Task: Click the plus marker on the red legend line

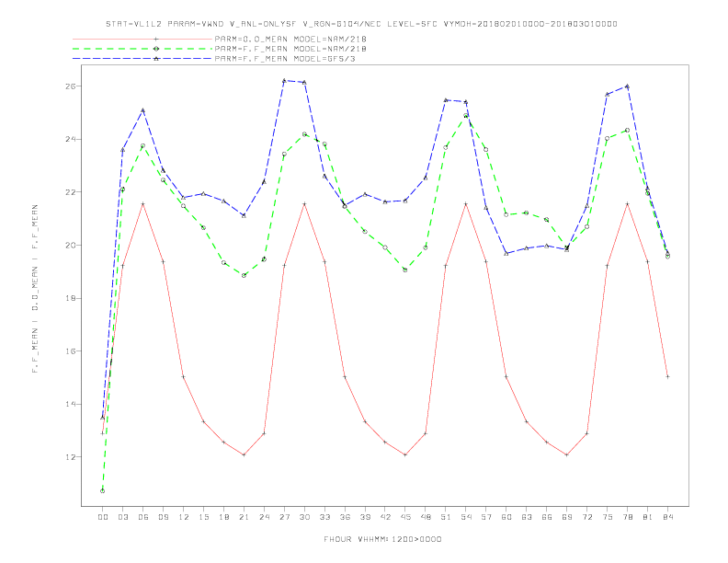Action: pyautogui.click(x=156, y=39)
